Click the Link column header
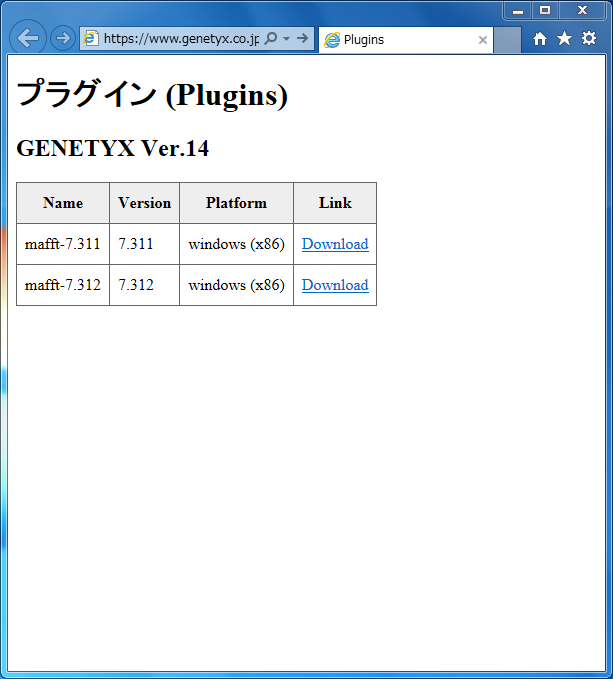 (x=335, y=203)
